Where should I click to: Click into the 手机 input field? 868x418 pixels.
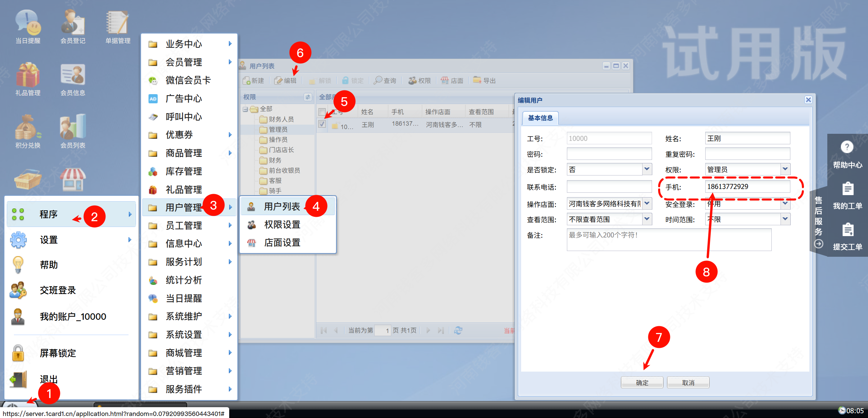point(747,187)
